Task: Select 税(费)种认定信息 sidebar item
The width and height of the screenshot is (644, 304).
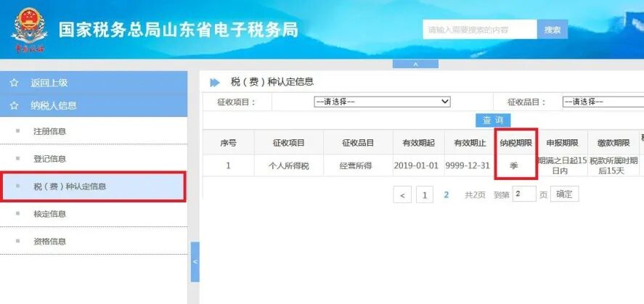Action: point(94,186)
